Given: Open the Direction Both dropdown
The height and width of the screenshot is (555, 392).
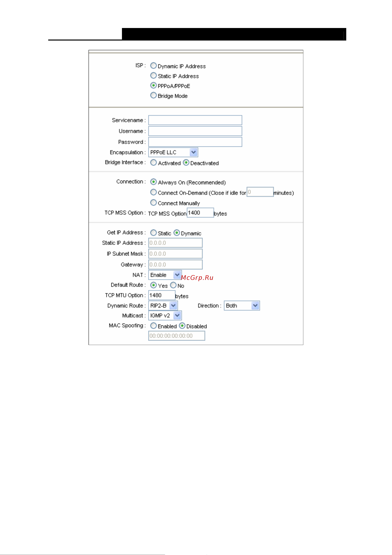Looking at the screenshot, I should [242, 306].
